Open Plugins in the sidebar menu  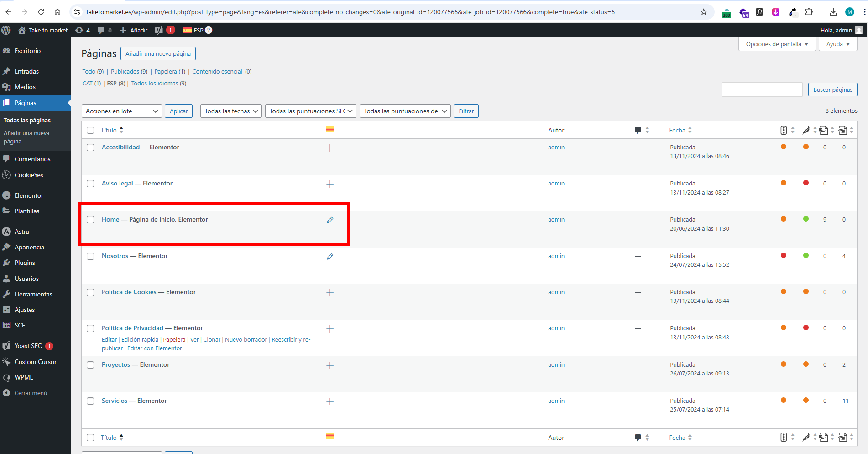(x=25, y=263)
